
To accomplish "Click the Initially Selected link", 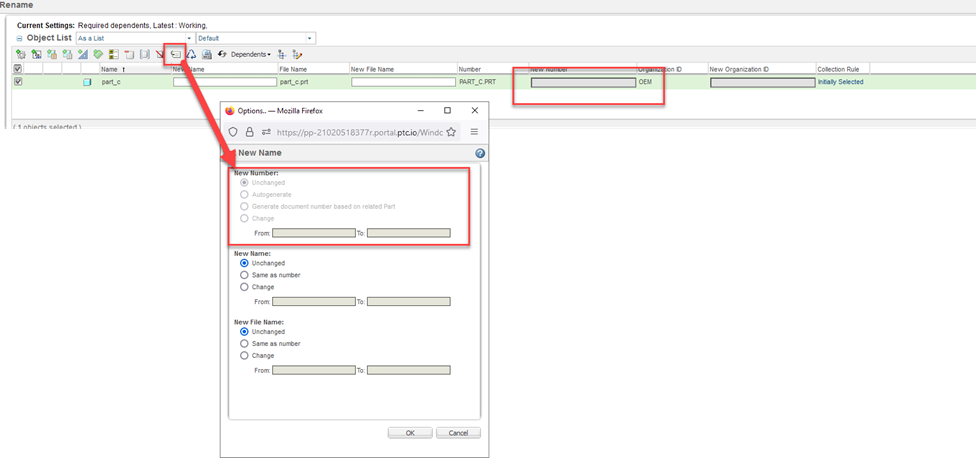I will (x=840, y=82).
